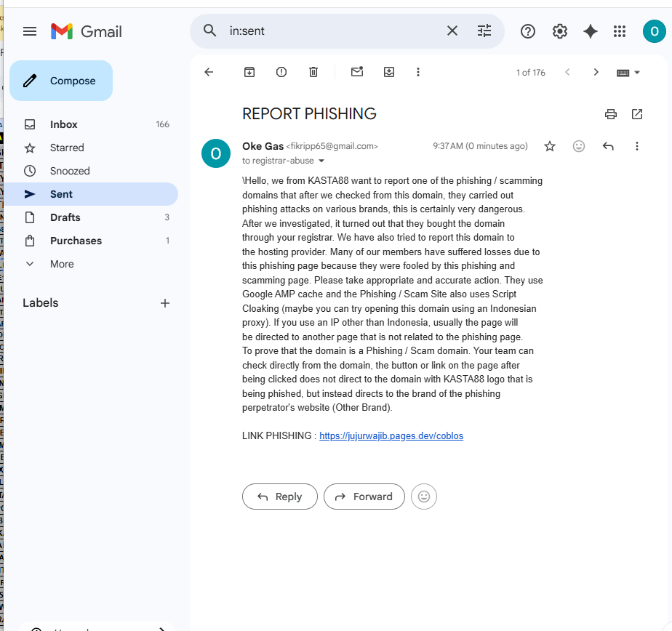
Task: Open the Settings gear
Action: (559, 31)
